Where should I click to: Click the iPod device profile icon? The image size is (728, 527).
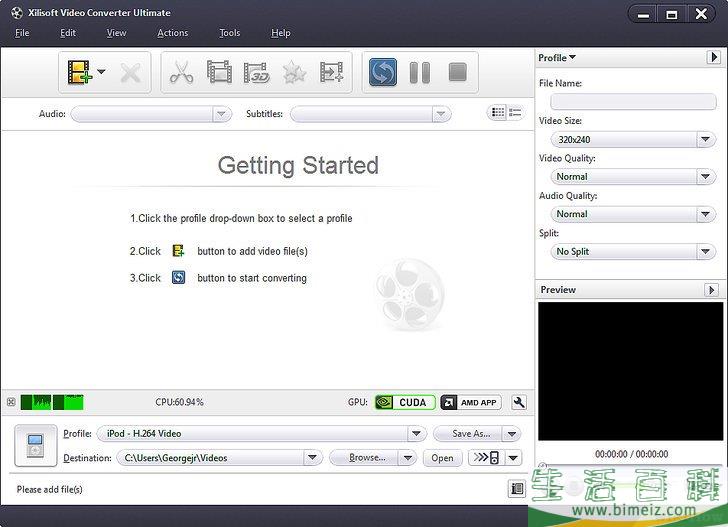(36, 445)
